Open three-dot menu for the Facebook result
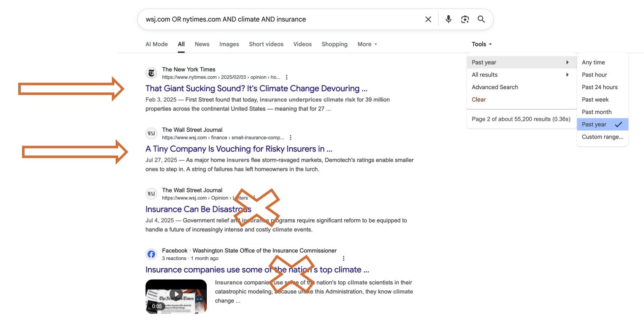 pyautogui.click(x=344, y=258)
